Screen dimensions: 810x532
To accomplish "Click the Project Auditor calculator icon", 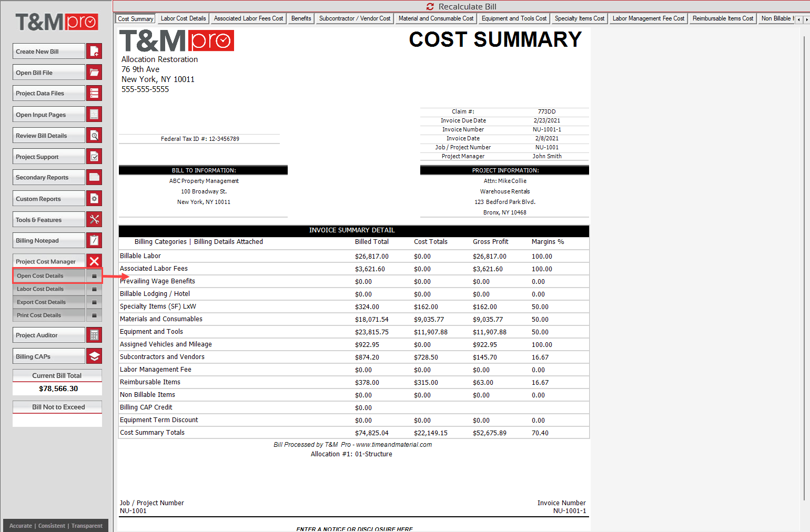I will tap(94, 335).
